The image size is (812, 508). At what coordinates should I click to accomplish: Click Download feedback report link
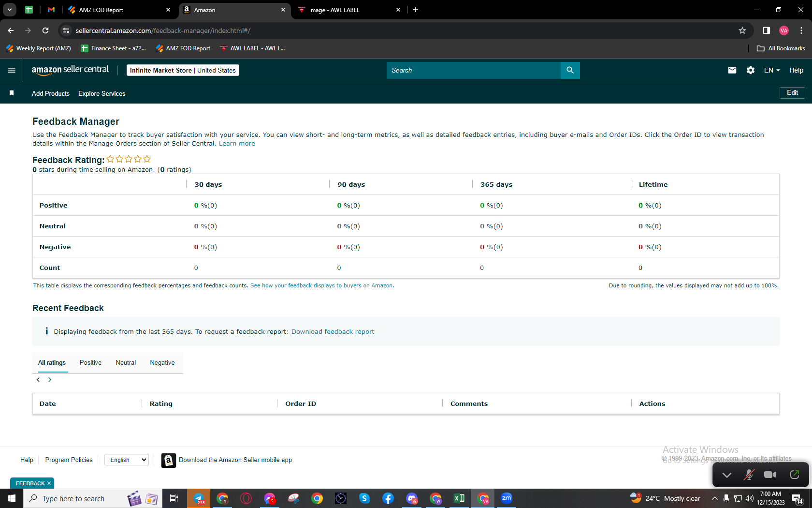333,332
